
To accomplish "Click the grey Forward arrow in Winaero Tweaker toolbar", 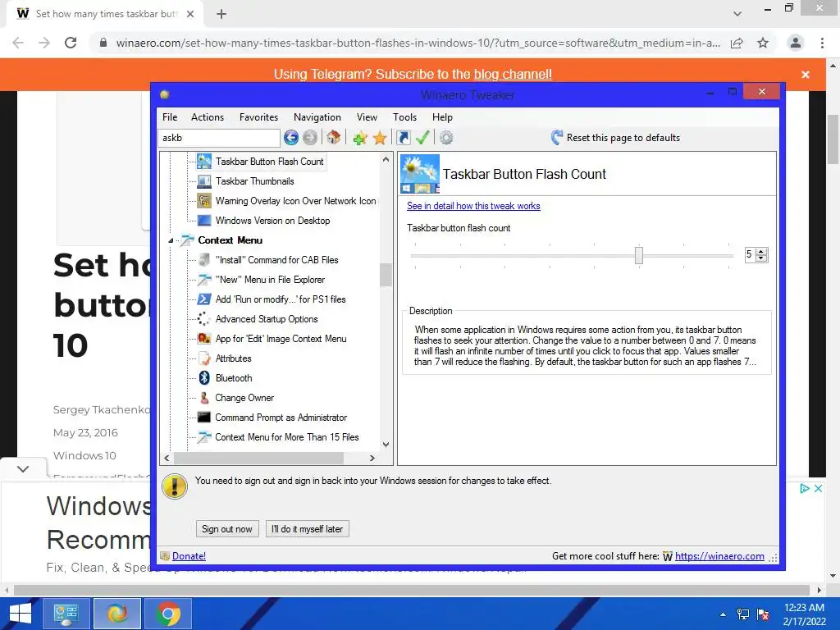I will (x=309, y=138).
